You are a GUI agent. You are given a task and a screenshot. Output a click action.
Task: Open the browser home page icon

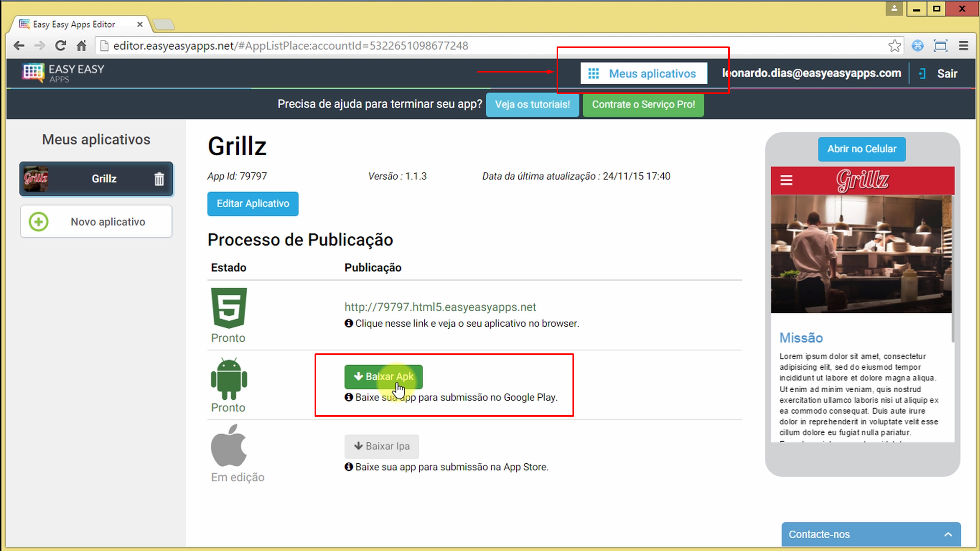pos(81,46)
